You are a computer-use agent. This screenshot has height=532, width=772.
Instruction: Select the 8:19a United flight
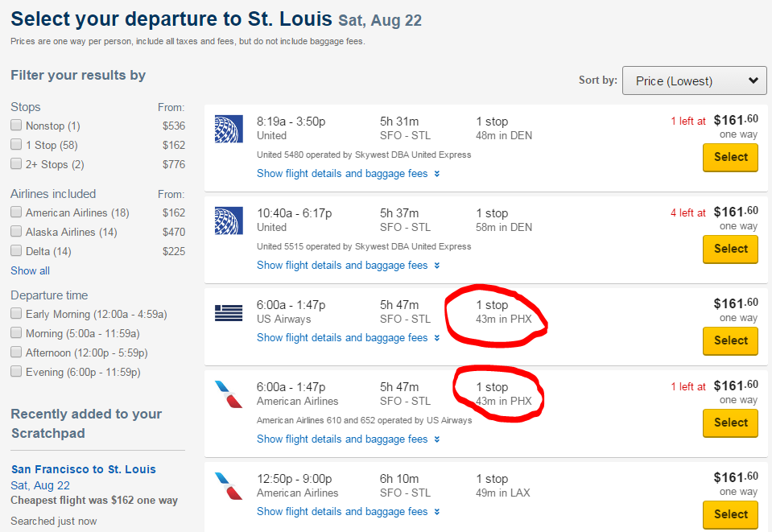tap(730, 157)
